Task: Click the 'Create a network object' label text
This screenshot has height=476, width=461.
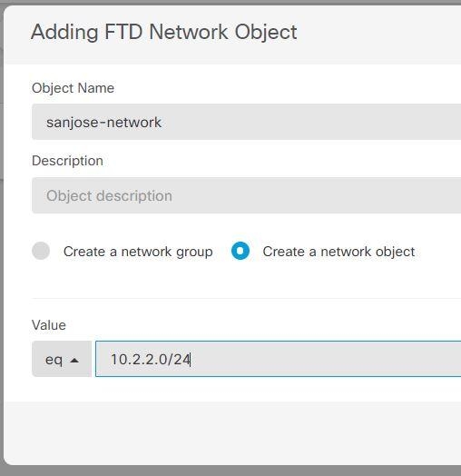Action: (338, 252)
